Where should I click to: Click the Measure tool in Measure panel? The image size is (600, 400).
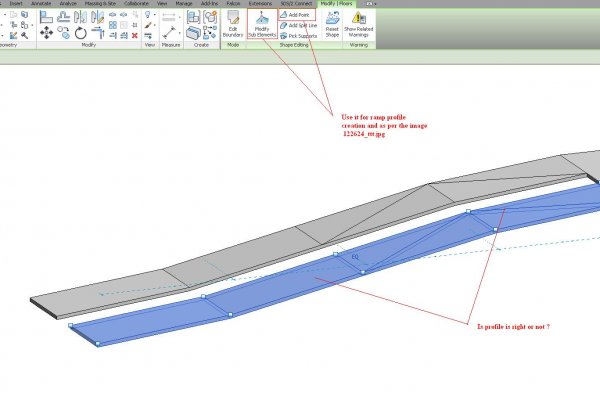coord(171,32)
